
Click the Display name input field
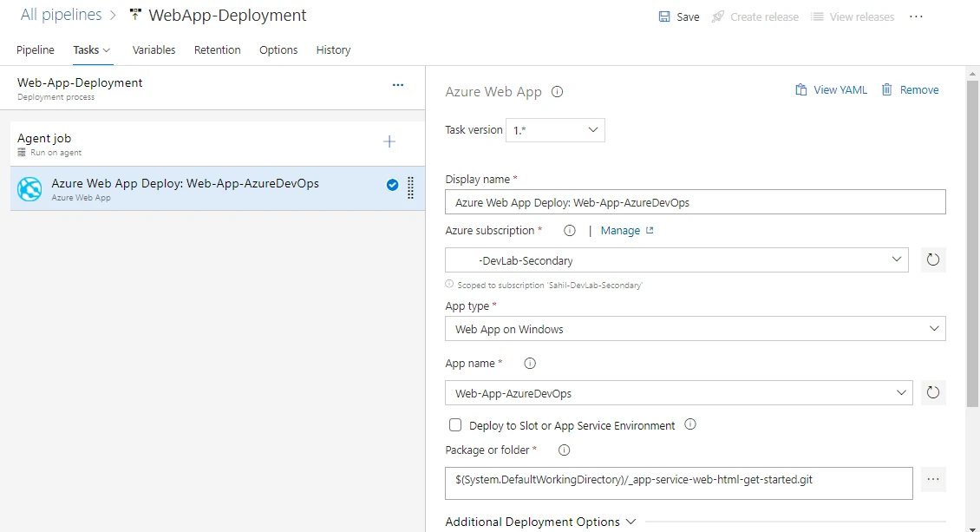(x=695, y=202)
